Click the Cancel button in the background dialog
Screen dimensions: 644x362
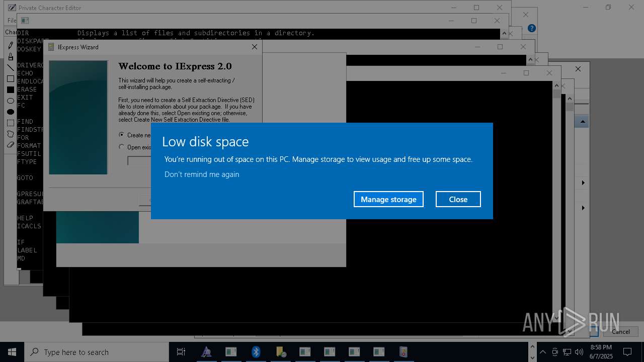[x=620, y=331]
